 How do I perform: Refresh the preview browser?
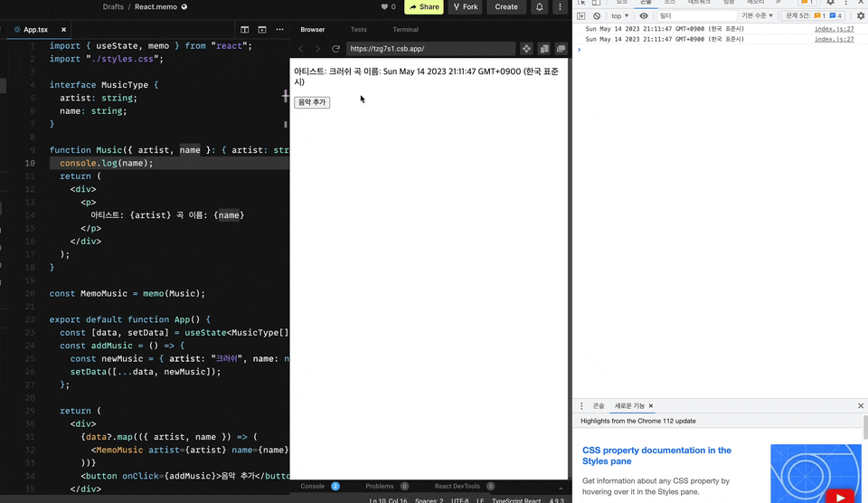click(x=335, y=49)
